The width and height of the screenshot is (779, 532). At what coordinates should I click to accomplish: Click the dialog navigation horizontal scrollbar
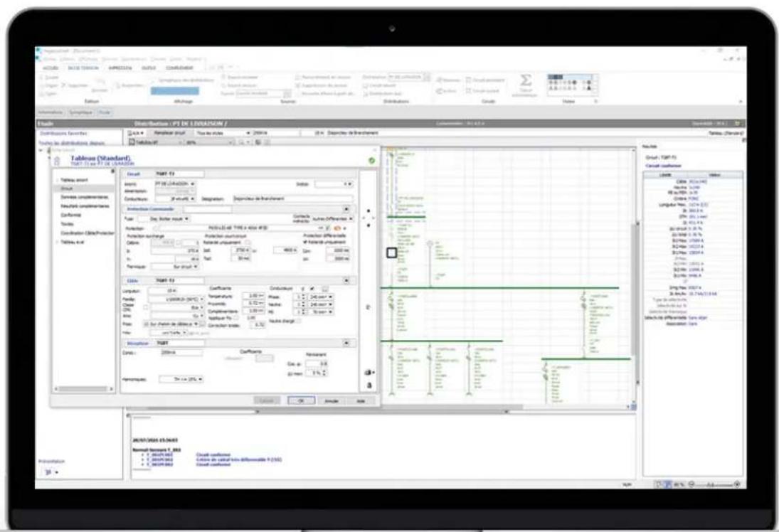pyautogui.click(x=83, y=389)
